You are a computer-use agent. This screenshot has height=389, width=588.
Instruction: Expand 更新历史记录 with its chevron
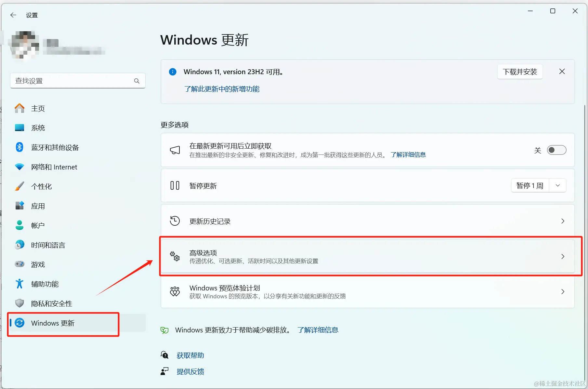pyautogui.click(x=563, y=221)
